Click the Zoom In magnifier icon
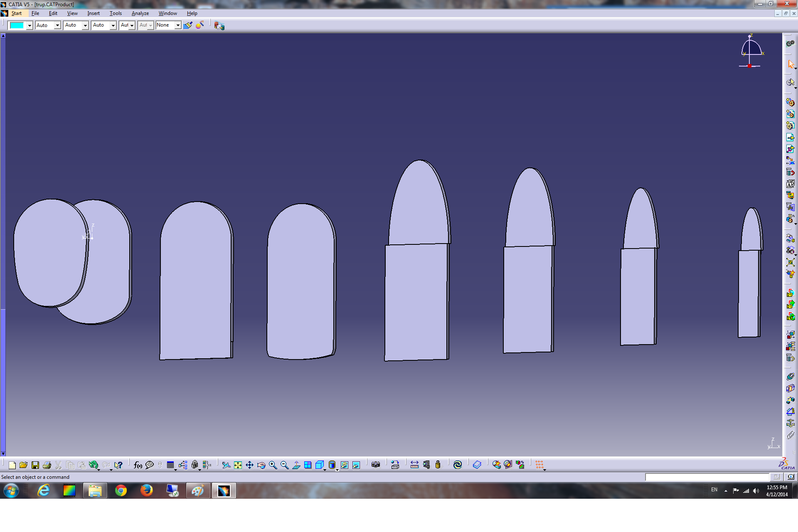The height and width of the screenshot is (532, 798). pyautogui.click(x=273, y=465)
